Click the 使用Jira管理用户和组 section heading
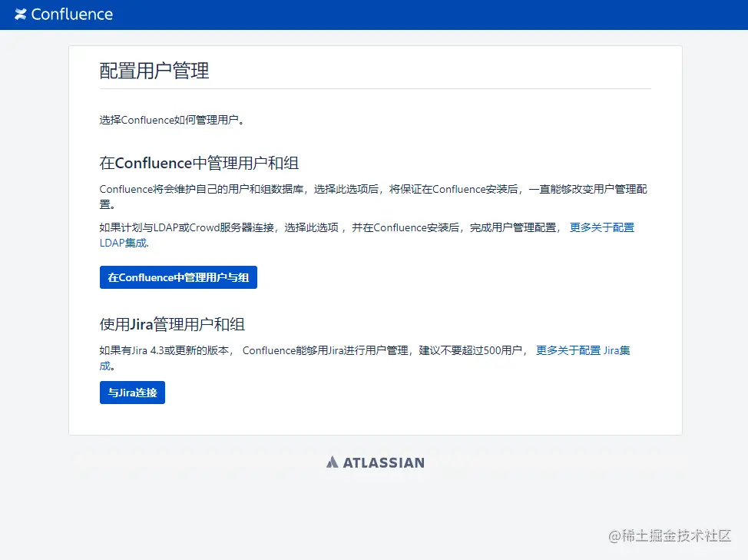This screenshot has width=748, height=560. pyautogui.click(x=172, y=324)
